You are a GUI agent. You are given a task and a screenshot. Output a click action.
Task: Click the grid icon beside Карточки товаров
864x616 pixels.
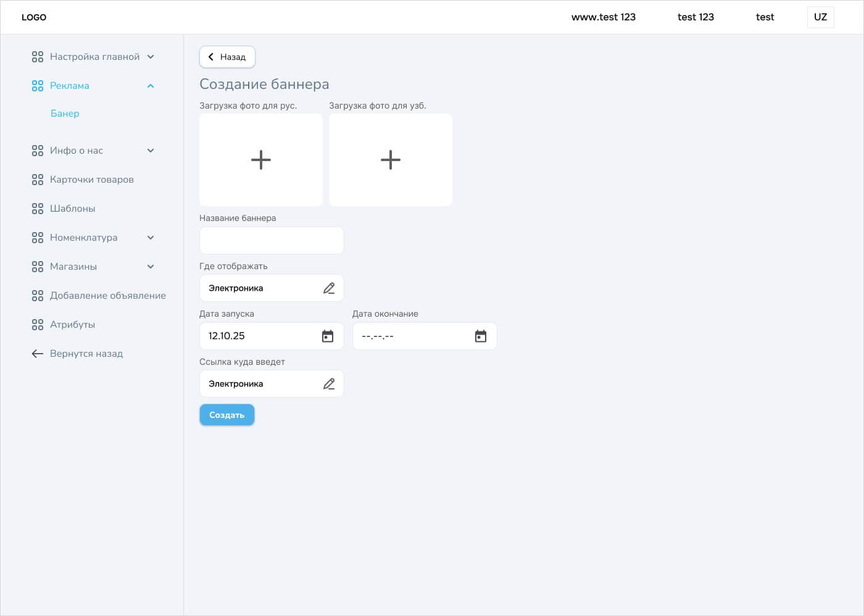tap(38, 180)
